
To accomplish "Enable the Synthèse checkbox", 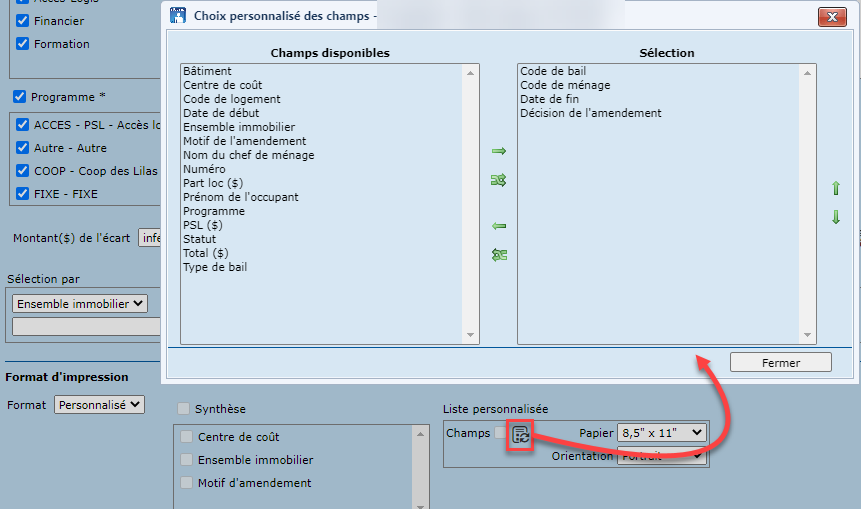I will point(183,408).
